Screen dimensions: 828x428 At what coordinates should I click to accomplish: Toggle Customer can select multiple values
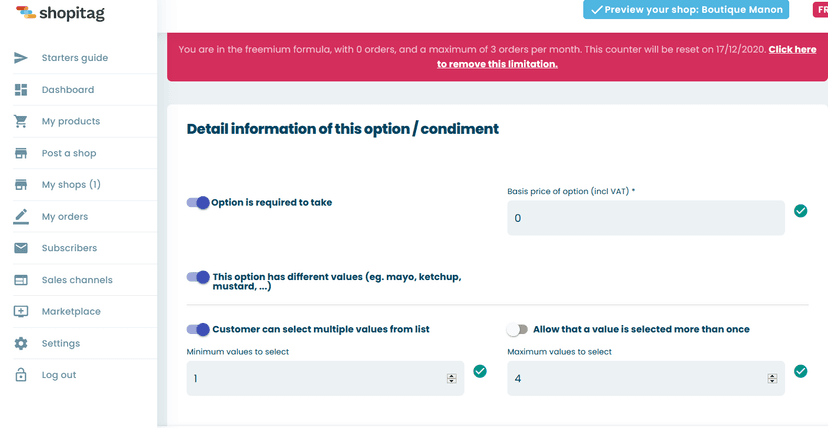click(198, 330)
